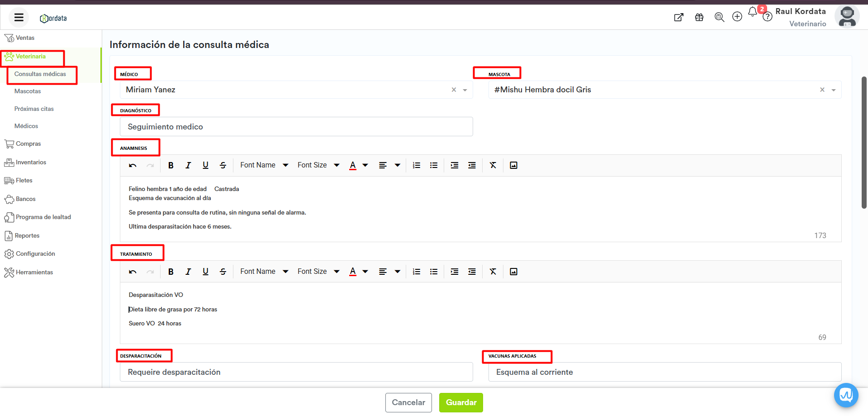868x416 pixels.
Task: Toggle underline in Anamnesis editor
Action: (x=205, y=165)
